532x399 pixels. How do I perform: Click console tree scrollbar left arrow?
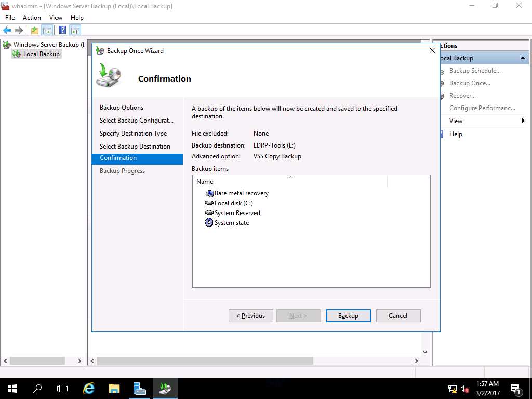(x=5, y=361)
